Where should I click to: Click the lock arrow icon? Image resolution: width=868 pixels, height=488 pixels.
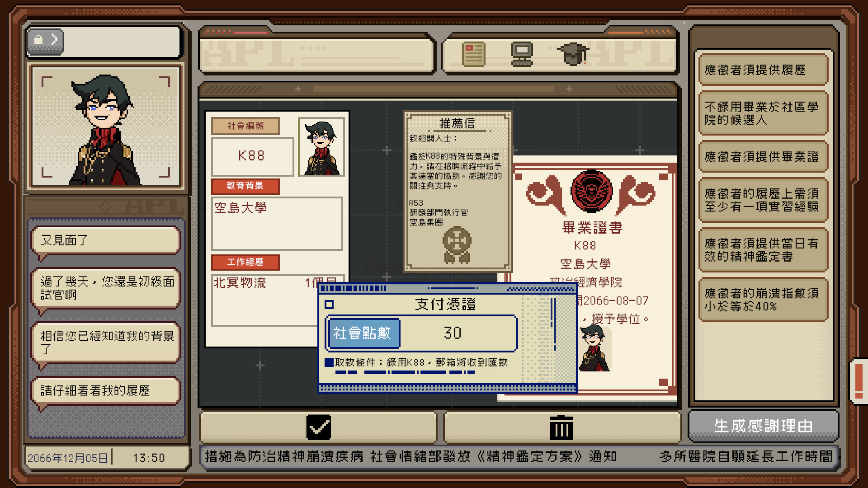click(46, 40)
